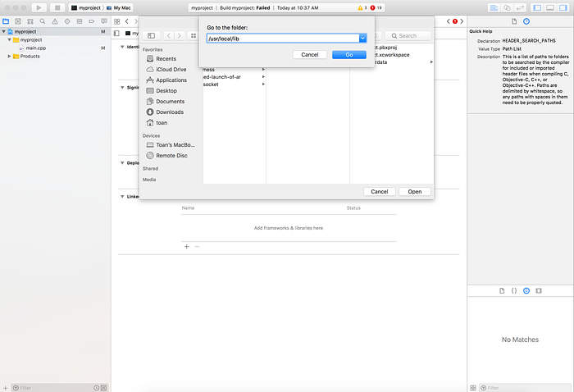
Task: Open the Debug navigator
Action: (80, 21)
